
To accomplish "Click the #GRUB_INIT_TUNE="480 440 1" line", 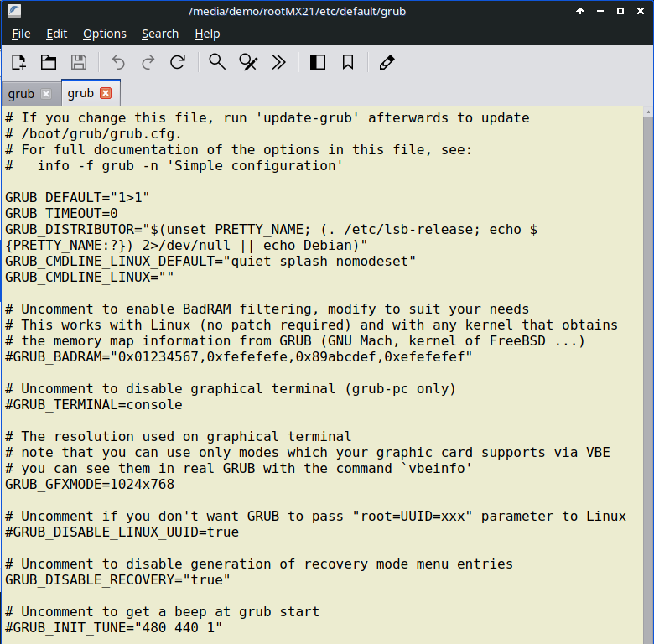I will click(x=113, y=628).
